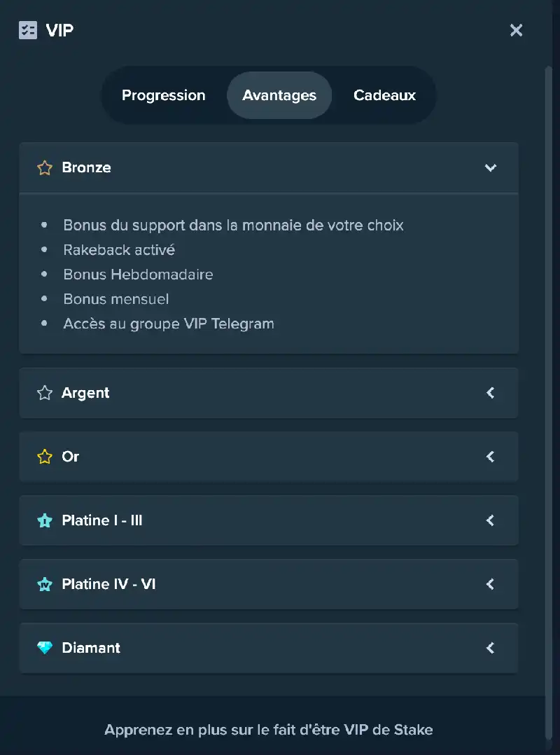The image size is (560, 755).
Task: Close the VIP panel with X
Action: point(516,30)
